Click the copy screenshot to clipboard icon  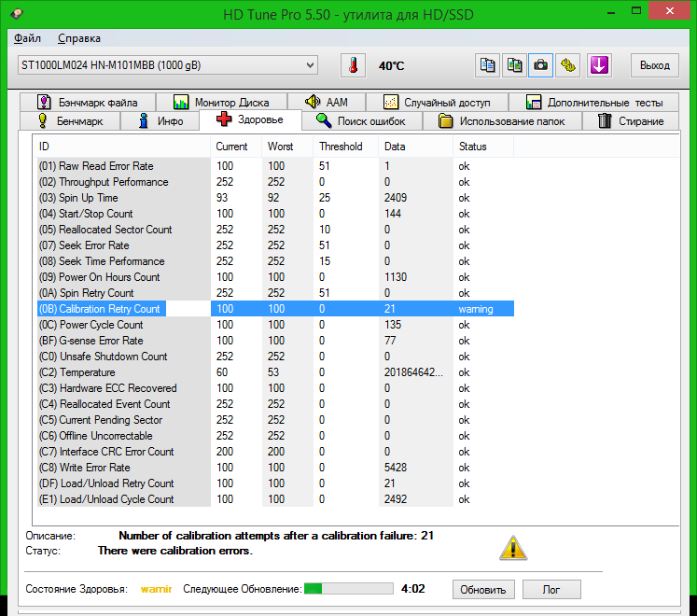coord(514,65)
